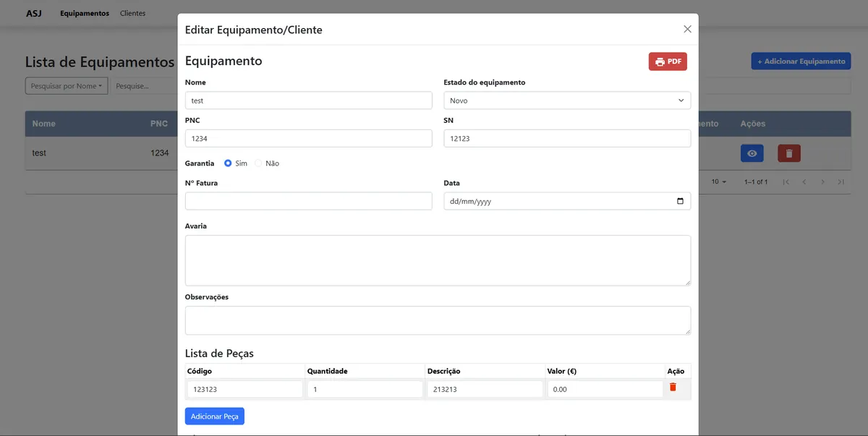Go to first page of table

click(786, 181)
